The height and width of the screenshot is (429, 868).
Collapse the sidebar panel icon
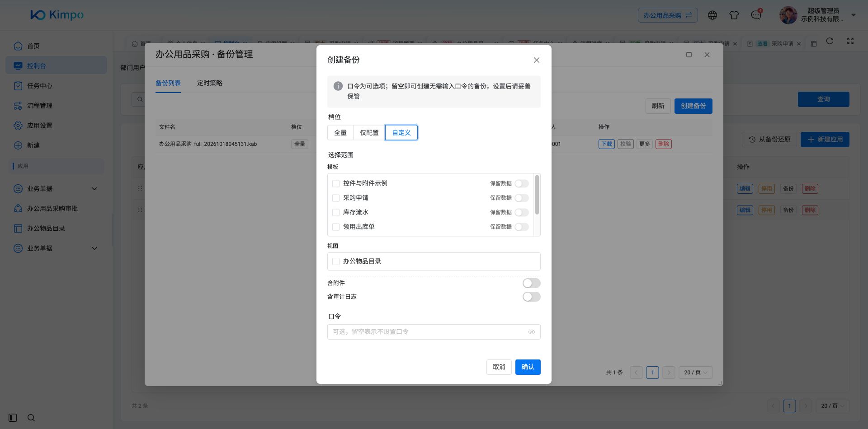click(13, 418)
